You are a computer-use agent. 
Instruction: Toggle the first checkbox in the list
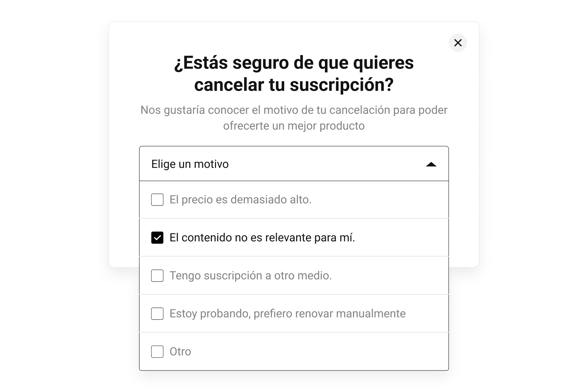[x=157, y=200]
